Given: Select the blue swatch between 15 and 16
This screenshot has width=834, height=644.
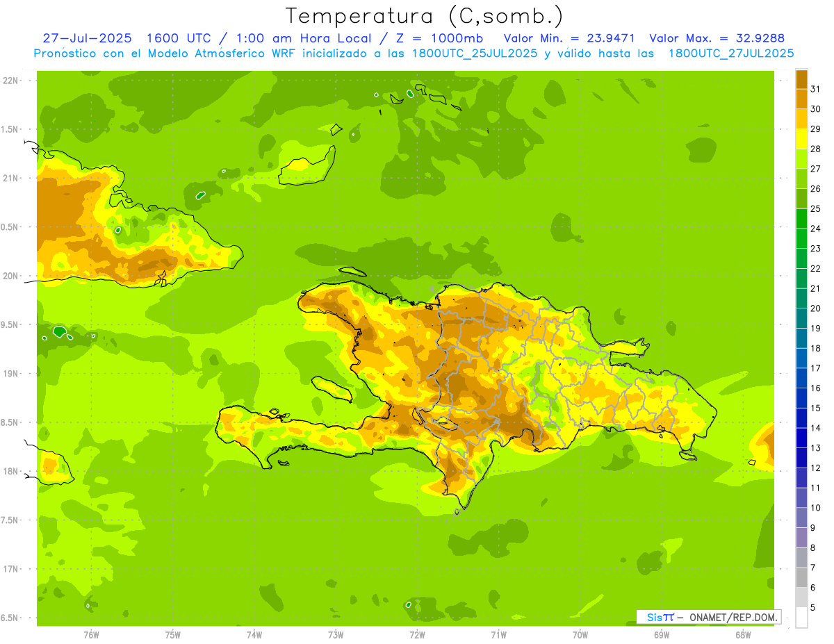Looking at the screenshot, I should 801,398.
